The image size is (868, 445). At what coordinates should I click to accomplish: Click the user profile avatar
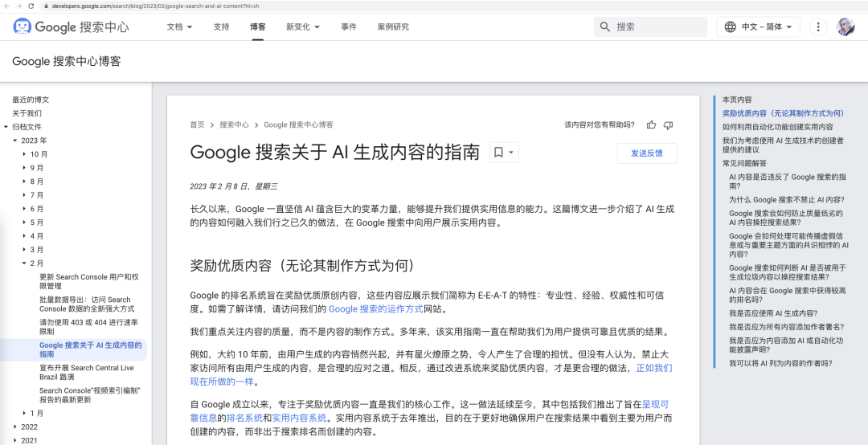(845, 27)
